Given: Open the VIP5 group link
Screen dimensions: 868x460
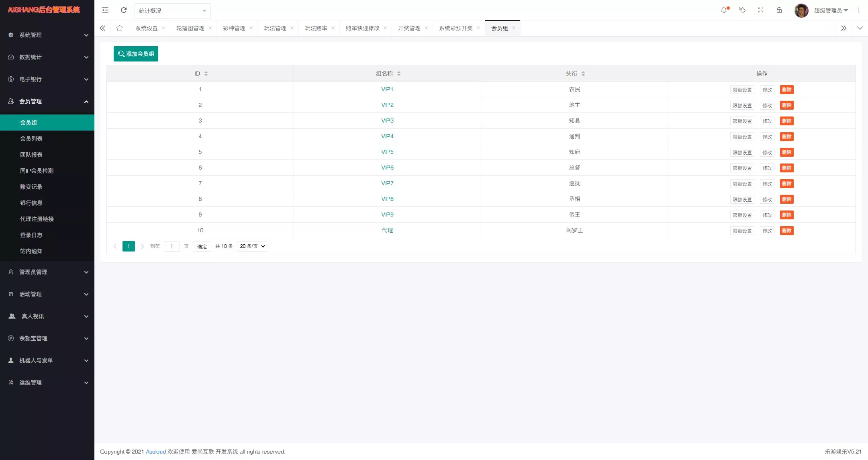Looking at the screenshot, I should [387, 152].
